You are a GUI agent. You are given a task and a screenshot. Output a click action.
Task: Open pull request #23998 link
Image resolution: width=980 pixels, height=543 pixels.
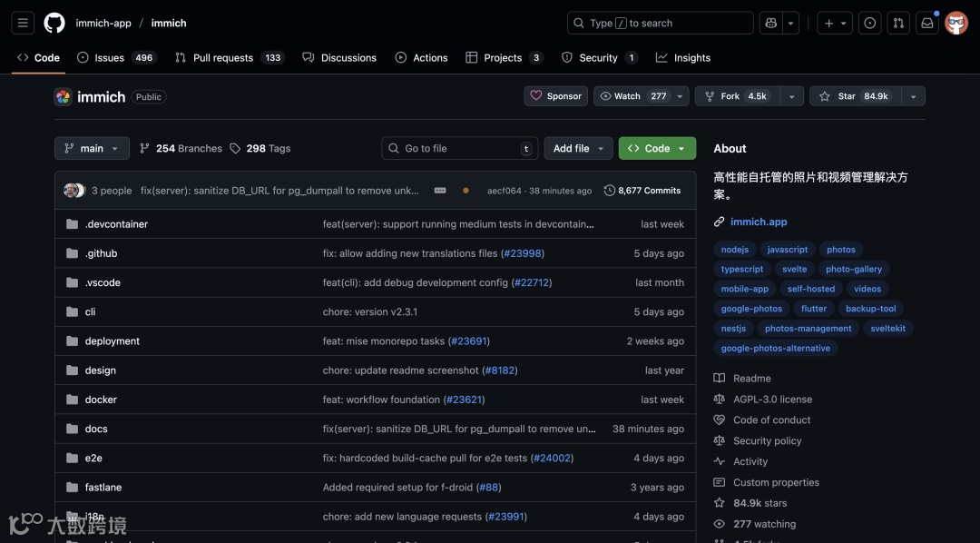523,253
